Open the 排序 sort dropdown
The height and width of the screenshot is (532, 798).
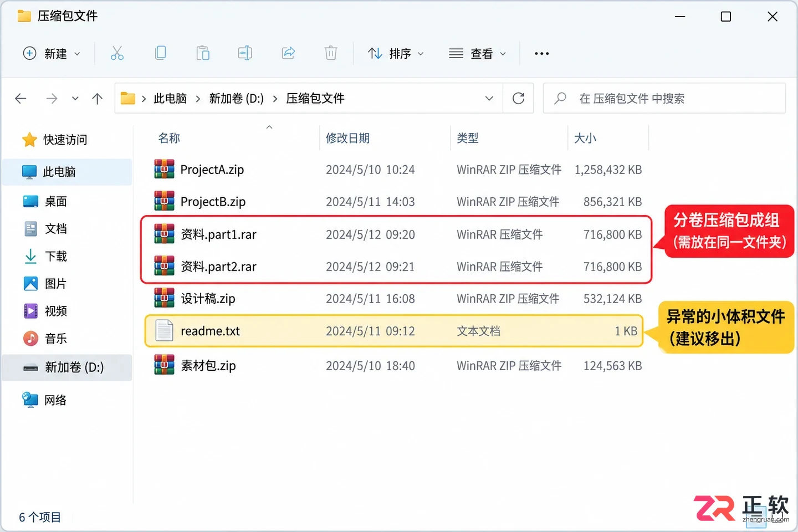[396, 54]
